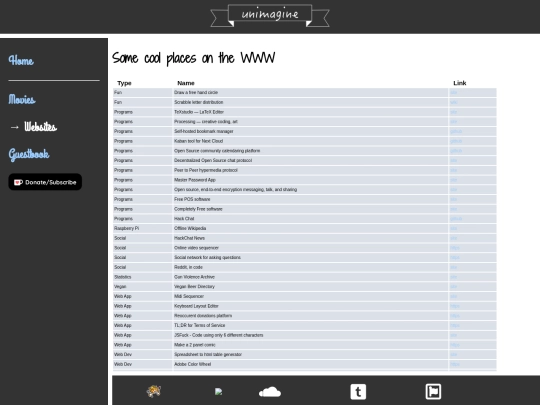The height and width of the screenshot is (405, 540).
Task: Select the Websites sidebar item
Action: tap(40, 127)
